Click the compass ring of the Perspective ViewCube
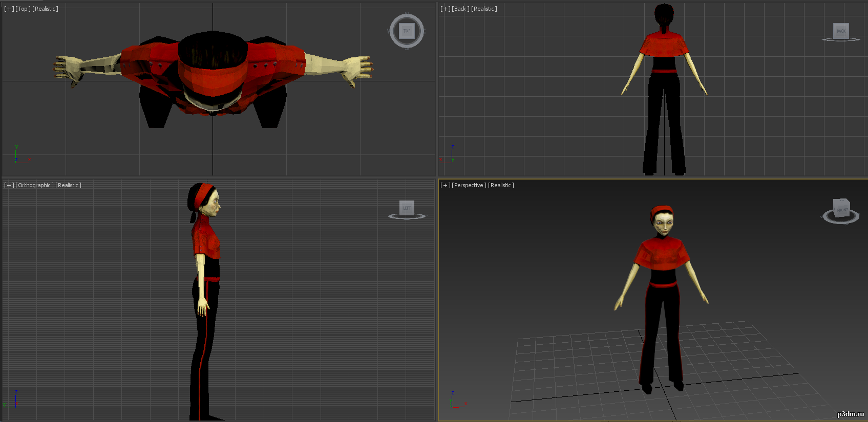868x422 pixels. tap(840, 220)
